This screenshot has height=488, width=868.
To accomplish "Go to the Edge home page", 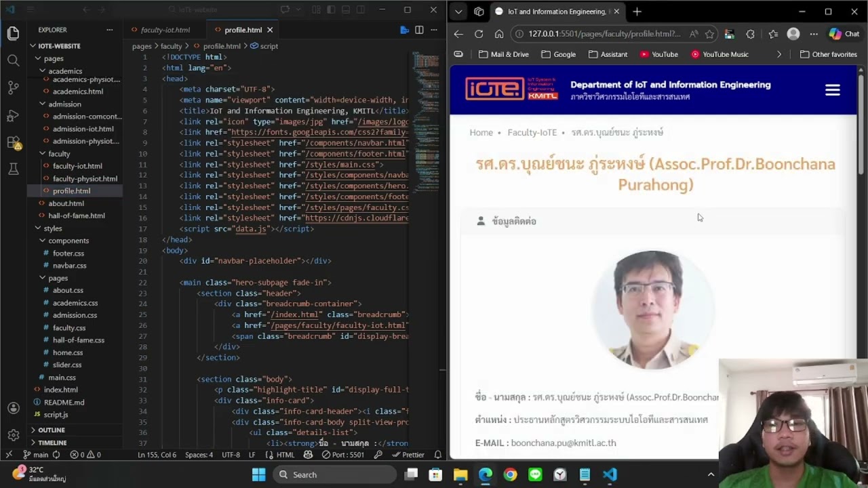I will (x=499, y=34).
